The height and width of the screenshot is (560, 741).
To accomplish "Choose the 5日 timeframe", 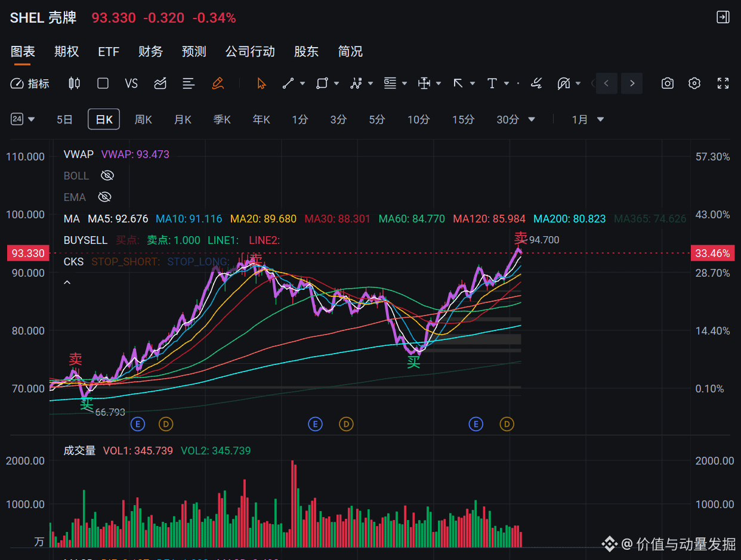I will [x=64, y=120].
